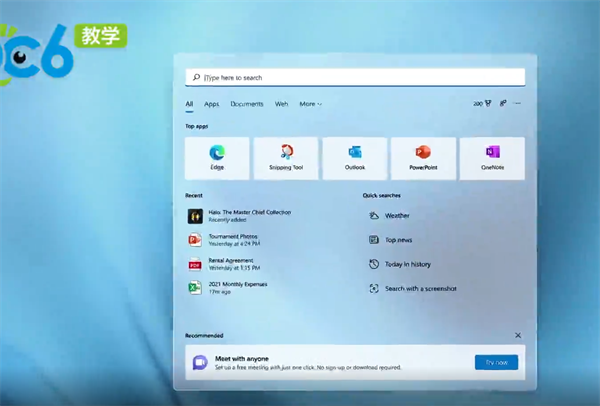This screenshot has width=600, height=406.
Task: Open Outlook from Top apps
Action: point(354,158)
